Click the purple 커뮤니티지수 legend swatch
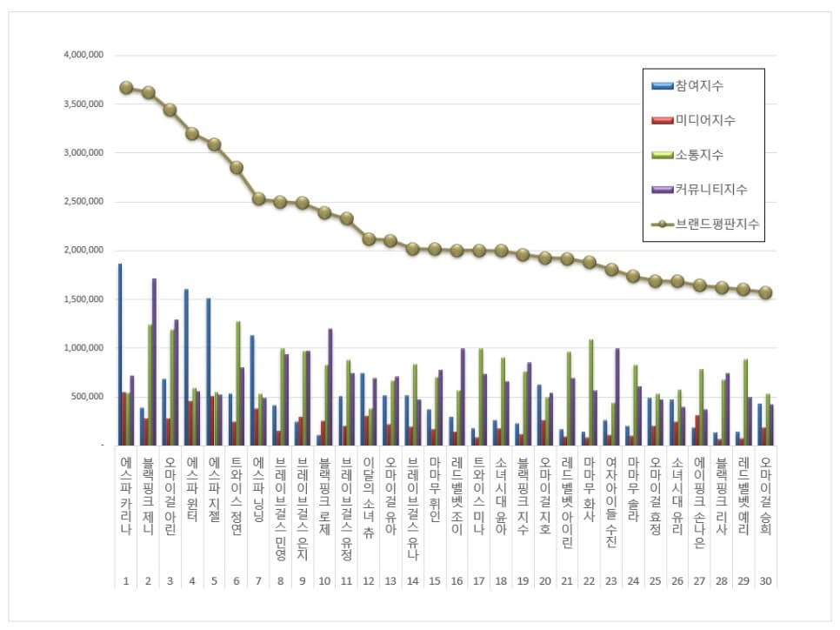Viewport: 840px width, 630px height. click(662, 189)
